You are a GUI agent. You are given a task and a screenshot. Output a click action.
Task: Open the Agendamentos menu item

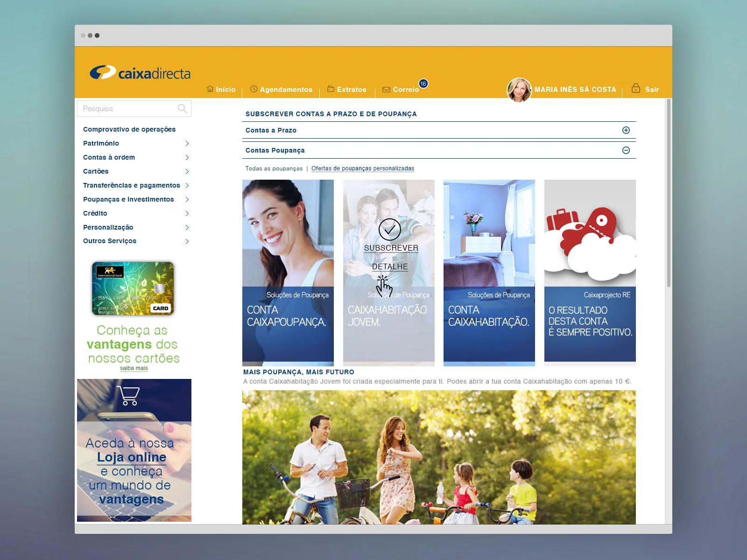[x=286, y=90]
